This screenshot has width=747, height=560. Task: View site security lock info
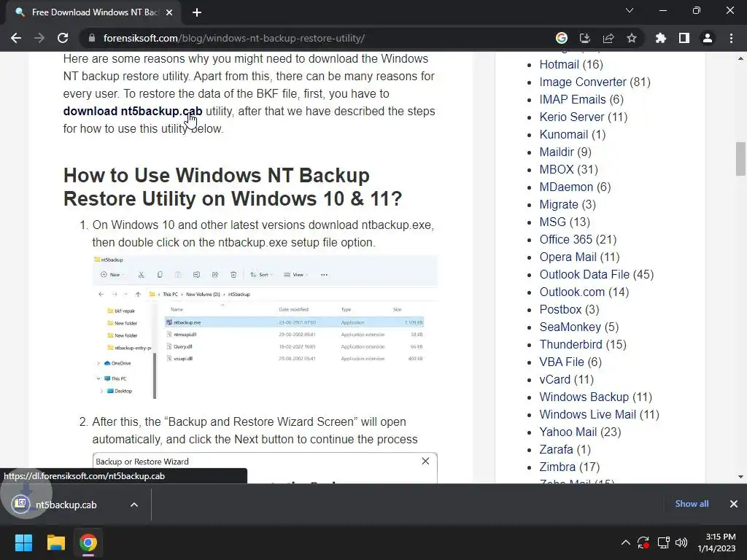[x=92, y=38]
